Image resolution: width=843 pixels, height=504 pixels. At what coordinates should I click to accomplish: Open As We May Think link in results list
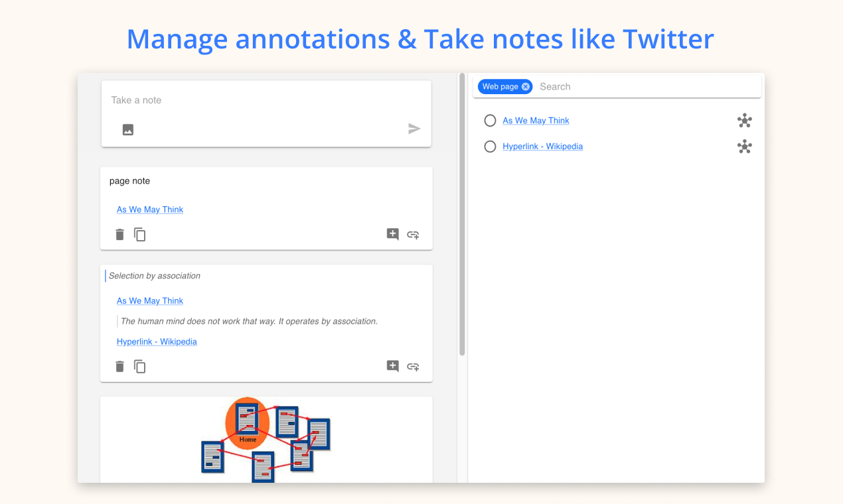[536, 121]
